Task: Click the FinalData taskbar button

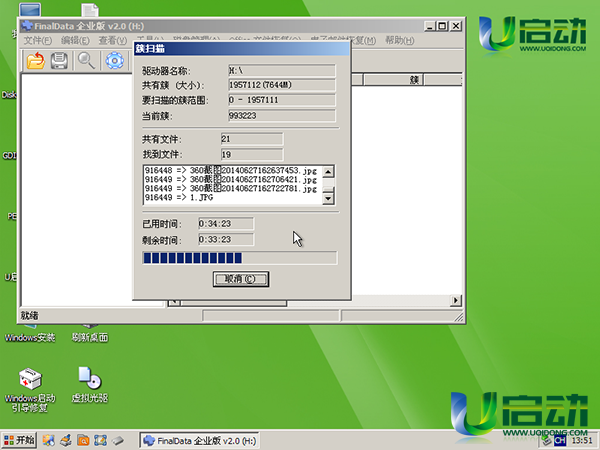Action: coord(199,441)
